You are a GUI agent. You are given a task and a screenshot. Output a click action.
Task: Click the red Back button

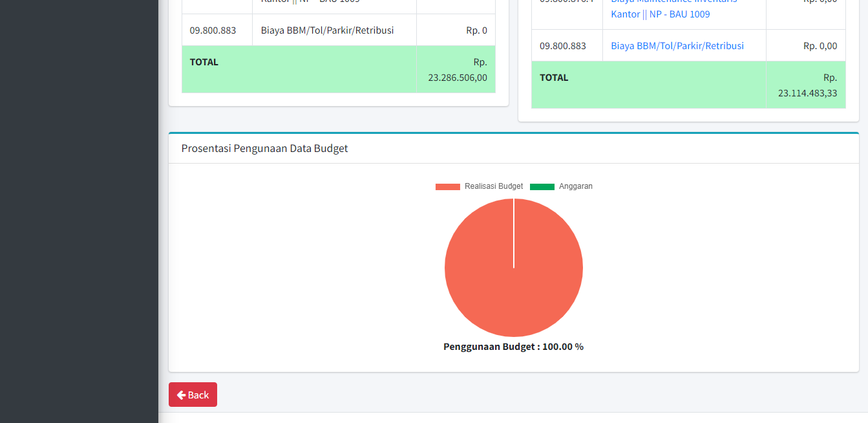[x=193, y=395]
